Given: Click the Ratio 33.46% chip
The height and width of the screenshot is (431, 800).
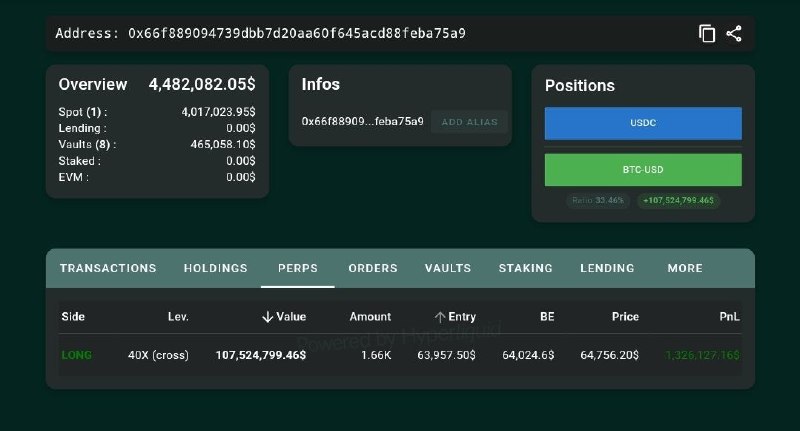Looking at the screenshot, I should click(598, 200).
